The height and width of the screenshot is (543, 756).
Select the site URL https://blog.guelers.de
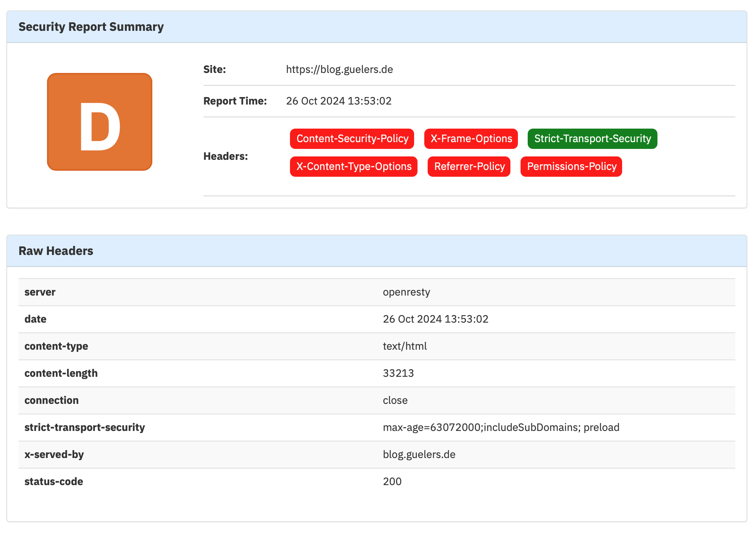pyautogui.click(x=340, y=70)
